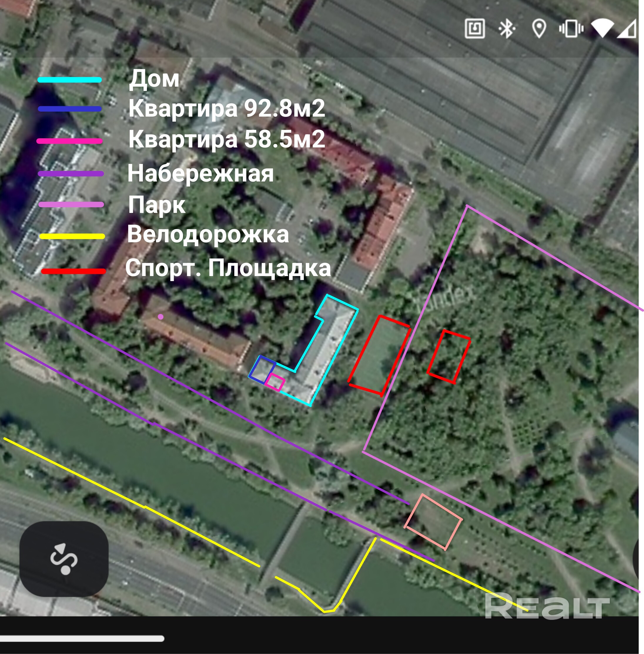
Task: Tap the Bluetooth status icon
Action: (507, 29)
